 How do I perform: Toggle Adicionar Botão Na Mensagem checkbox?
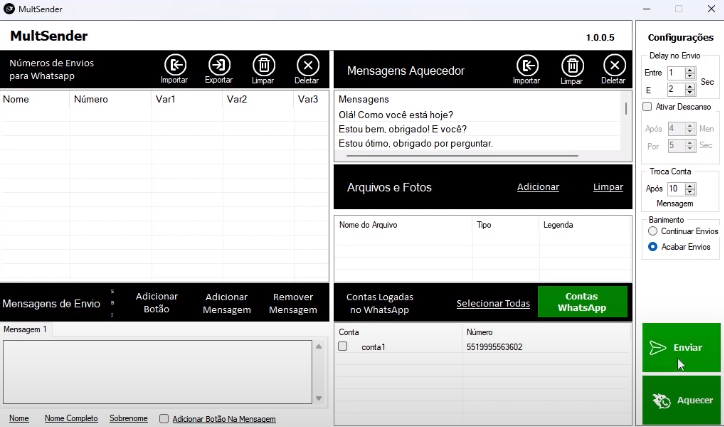tap(164, 419)
